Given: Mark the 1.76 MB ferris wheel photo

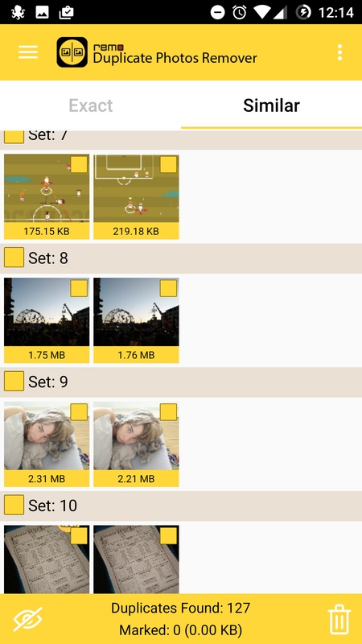Looking at the screenshot, I should pos(168,288).
